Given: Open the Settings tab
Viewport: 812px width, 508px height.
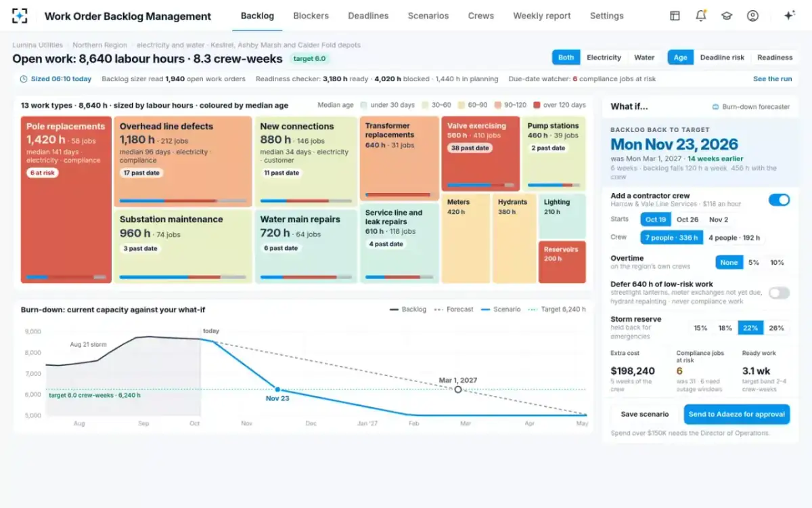Looking at the screenshot, I should pyautogui.click(x=606, y=16).
